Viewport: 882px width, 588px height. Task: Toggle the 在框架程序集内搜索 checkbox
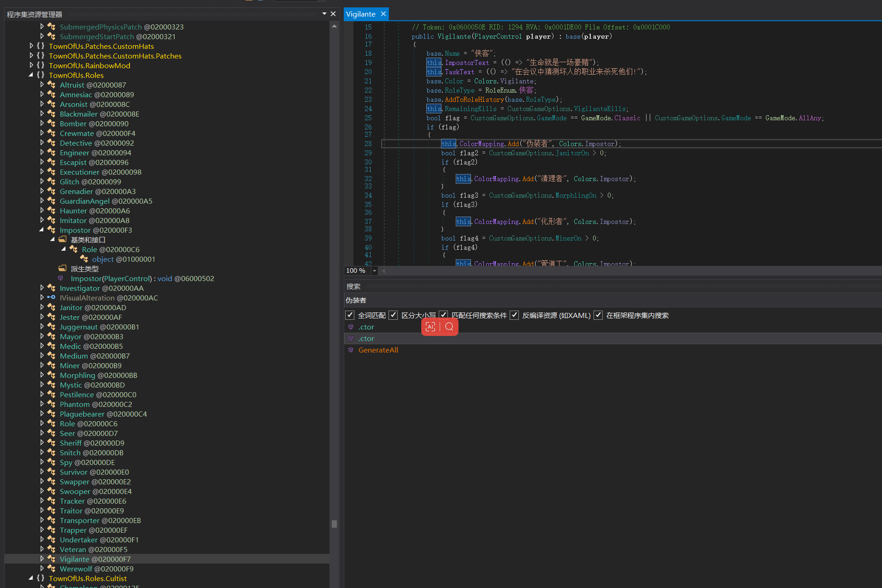tap(598, 315)
